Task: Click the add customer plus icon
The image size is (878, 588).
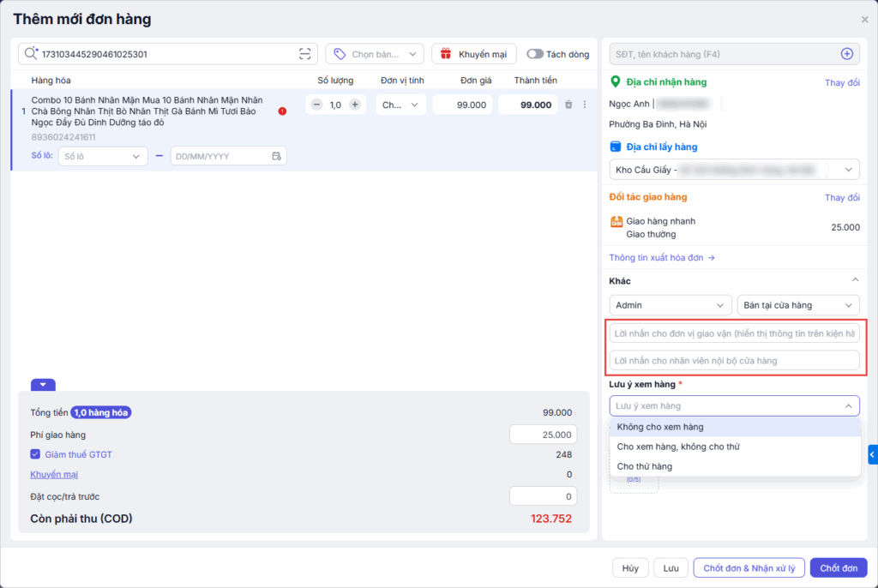Action: click(846, 54)
